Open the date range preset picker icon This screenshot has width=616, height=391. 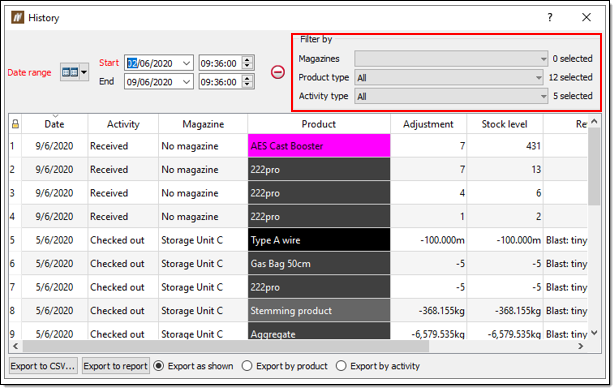pyautogui.click(x=74, y=72)
